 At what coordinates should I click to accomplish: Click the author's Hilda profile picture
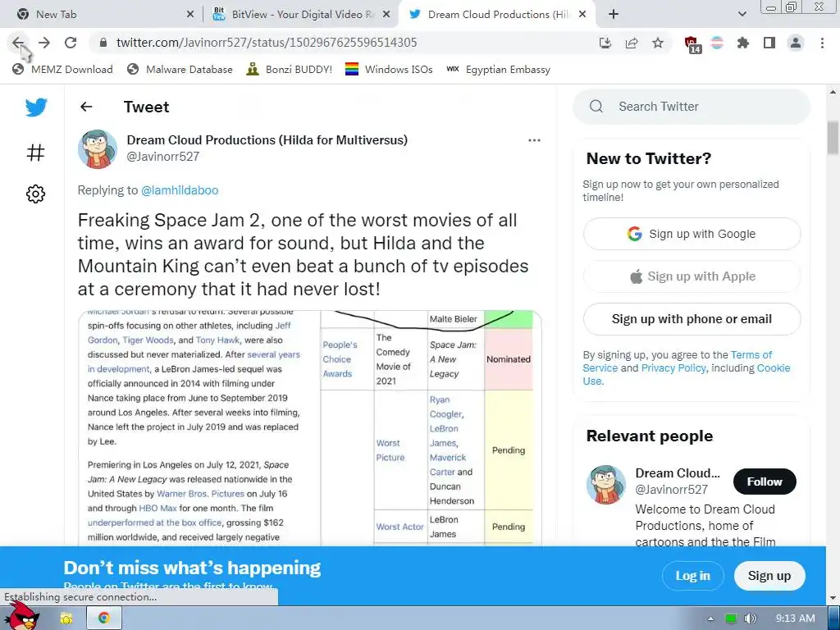(x=98, y=148)
